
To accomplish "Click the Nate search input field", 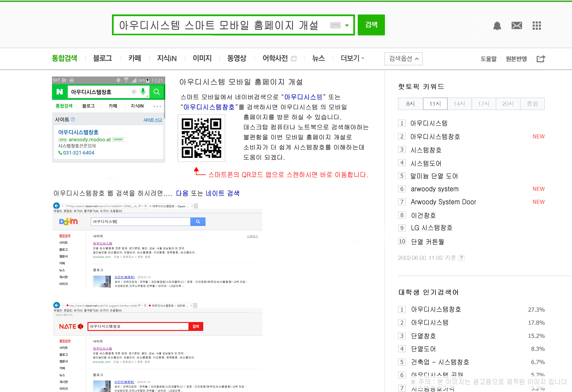I will (138, 326).
